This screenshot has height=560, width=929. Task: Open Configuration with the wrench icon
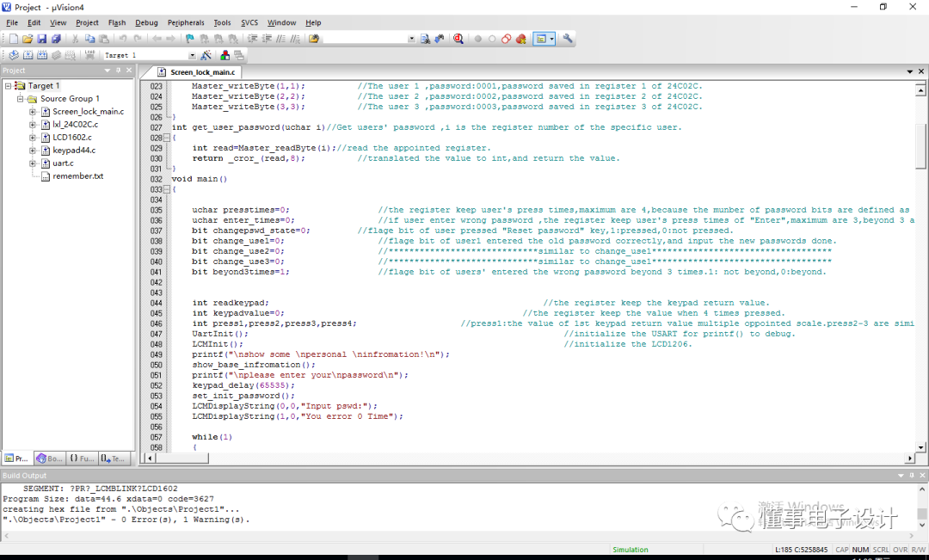point(567,39)
